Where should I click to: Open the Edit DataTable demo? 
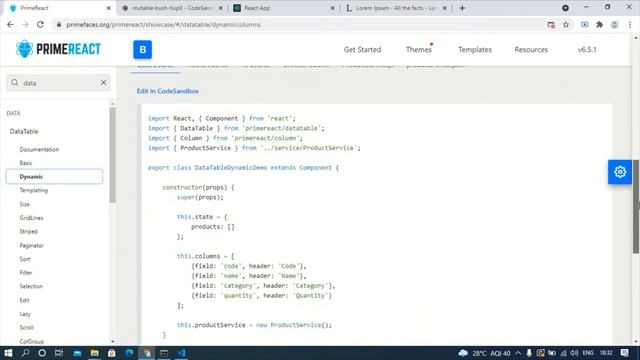pyautogui.click(x=24, y=300)
